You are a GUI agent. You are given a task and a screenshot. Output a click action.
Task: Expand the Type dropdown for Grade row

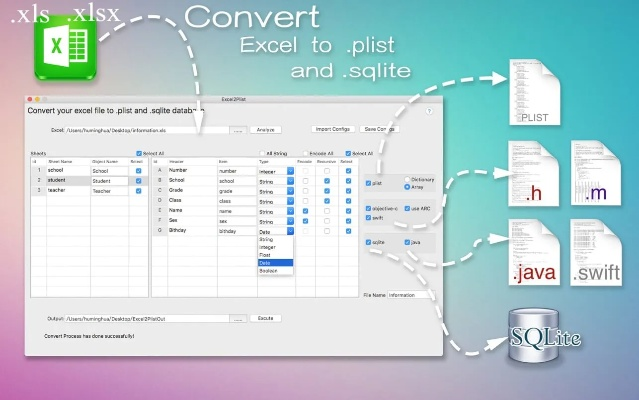coord(290,191)
